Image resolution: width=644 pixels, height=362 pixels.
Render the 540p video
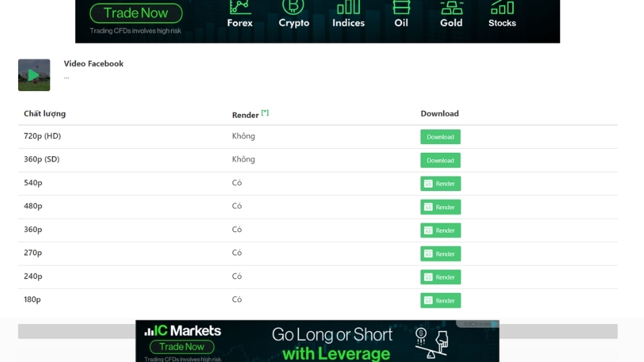point(440,184)
